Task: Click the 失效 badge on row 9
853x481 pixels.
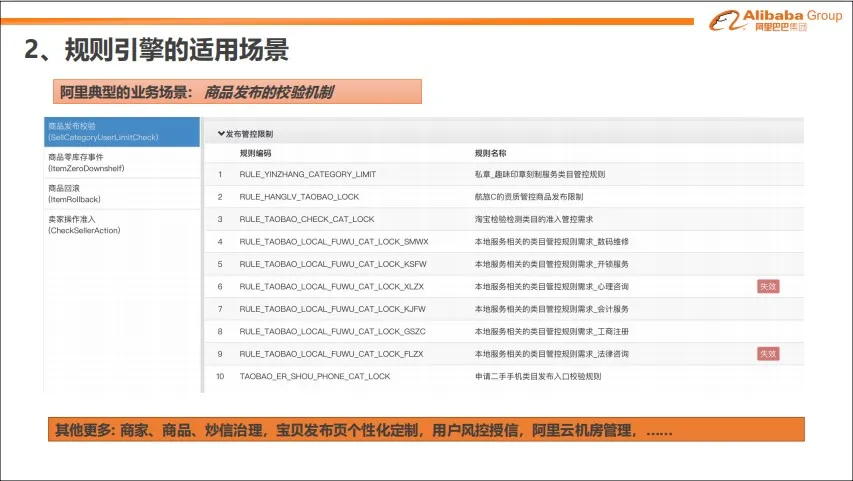Action: [767, 354]
